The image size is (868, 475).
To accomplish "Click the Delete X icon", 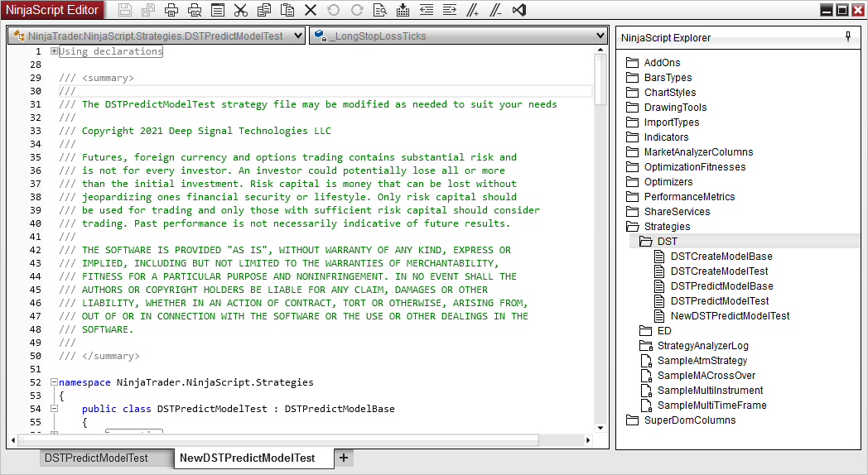I will 311,9.
